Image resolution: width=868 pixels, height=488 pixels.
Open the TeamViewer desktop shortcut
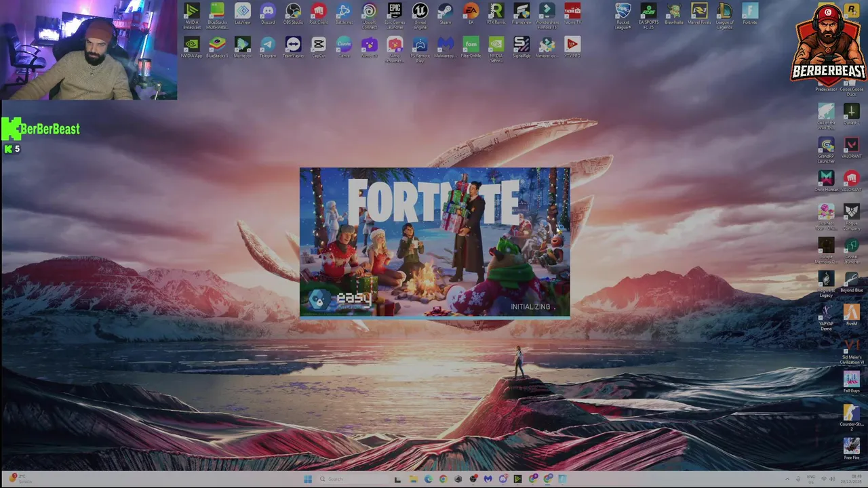coord(293,47)
